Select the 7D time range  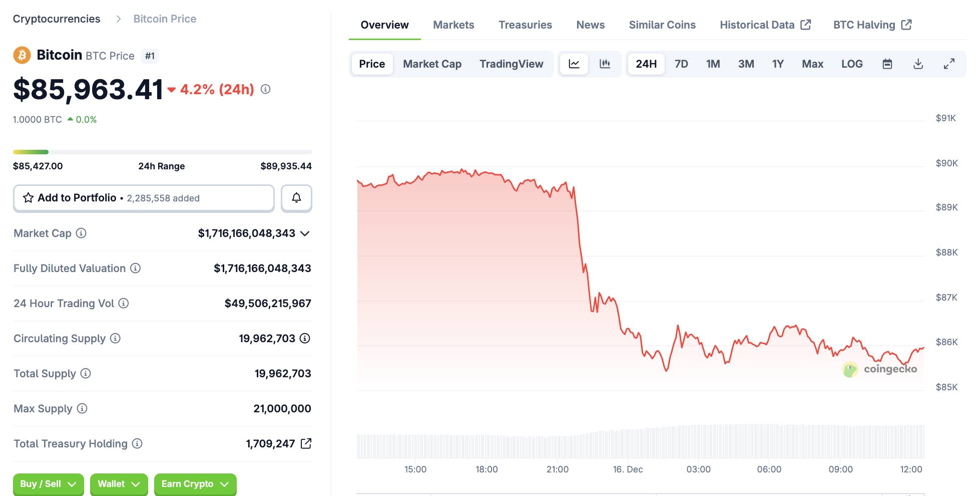click(x=681, y=64)
